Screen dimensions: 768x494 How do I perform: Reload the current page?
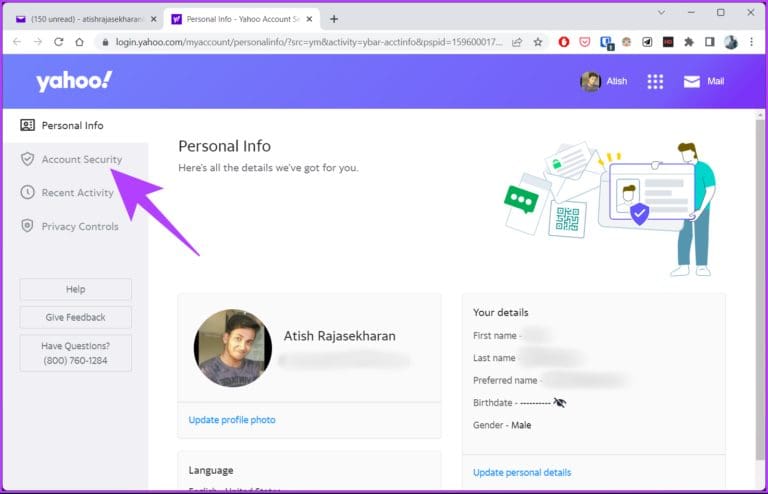[x=58, y=42]
